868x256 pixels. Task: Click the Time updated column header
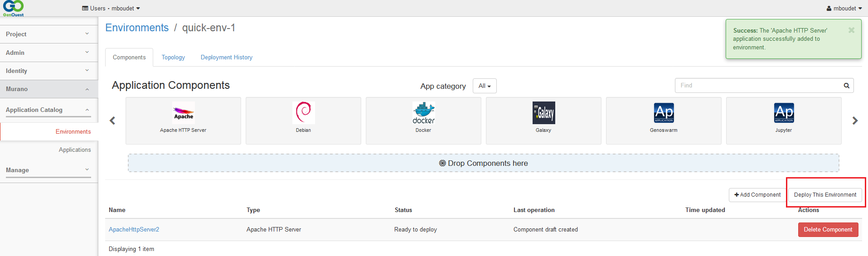click(x=705, y=210)
